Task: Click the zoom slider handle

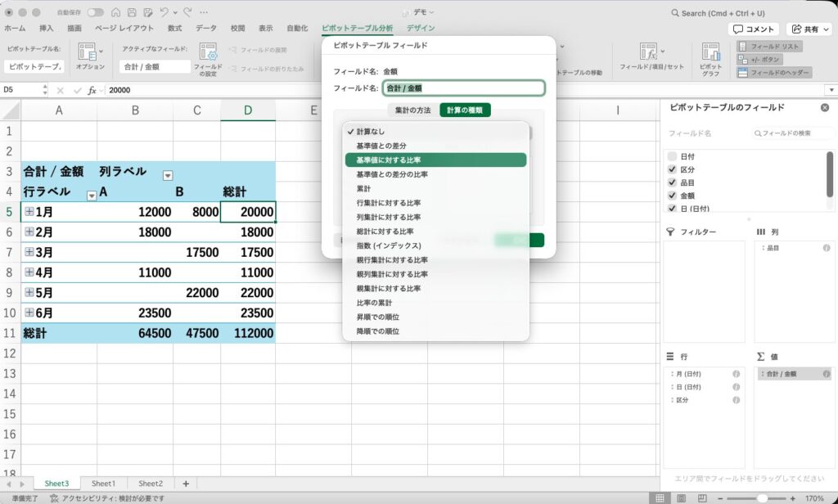Action: 762,498
